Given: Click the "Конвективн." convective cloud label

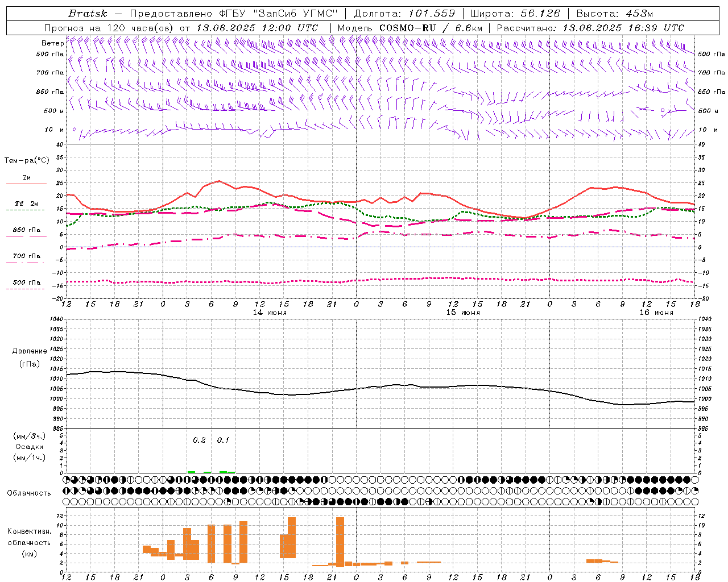Looking at the screenshot, I should coord(30,531).
